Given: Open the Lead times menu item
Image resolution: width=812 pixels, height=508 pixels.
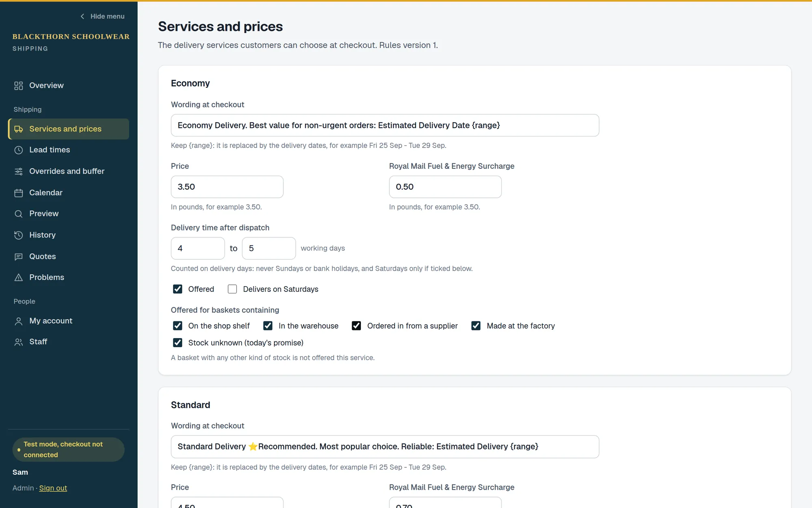Looking at the screenshot, I should click(x=69, y=150).
